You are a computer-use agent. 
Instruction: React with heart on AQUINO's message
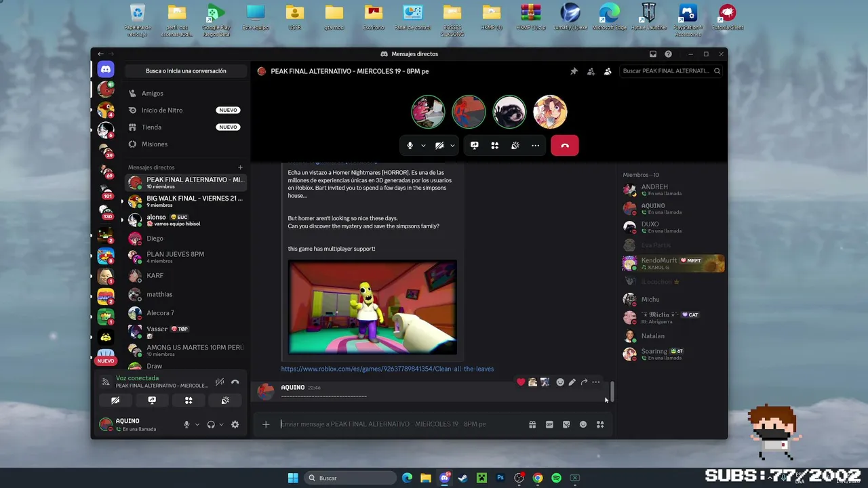pyautogui.click(x=521, y=382)
